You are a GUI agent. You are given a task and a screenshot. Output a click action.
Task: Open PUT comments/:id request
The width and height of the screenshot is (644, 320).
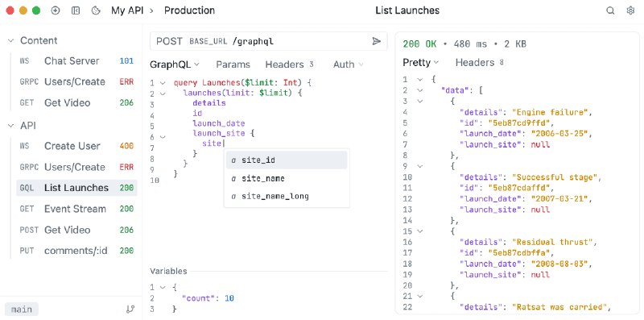(76, 251)
